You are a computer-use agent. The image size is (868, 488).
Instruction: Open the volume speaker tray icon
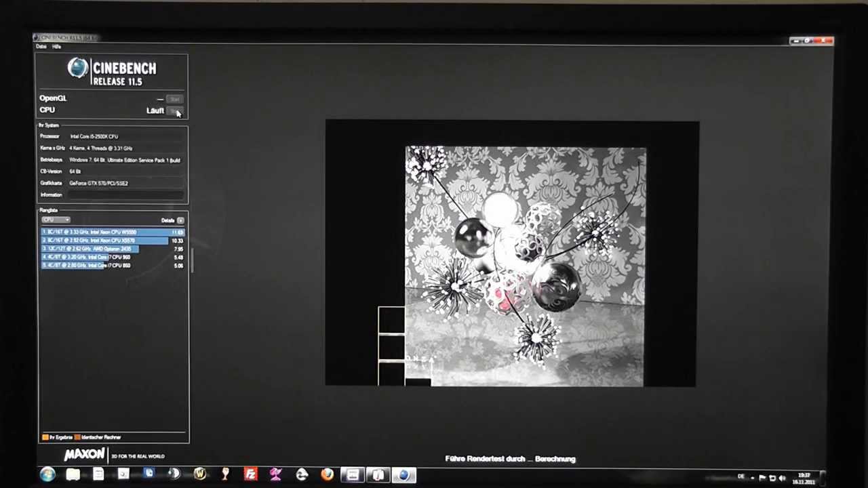point(783,478)
